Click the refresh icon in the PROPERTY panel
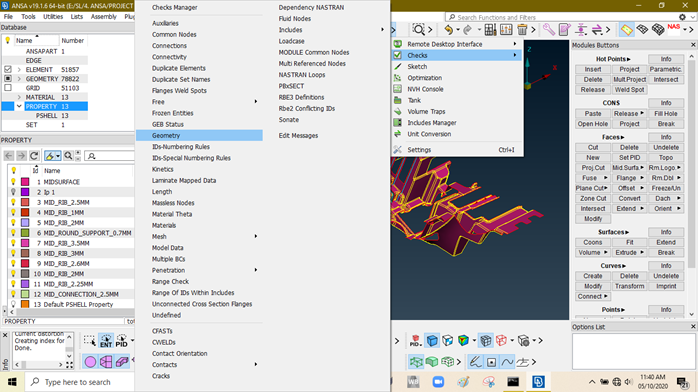Image resolution: width=698 pixels, height=392 pixels. point(34,156)
